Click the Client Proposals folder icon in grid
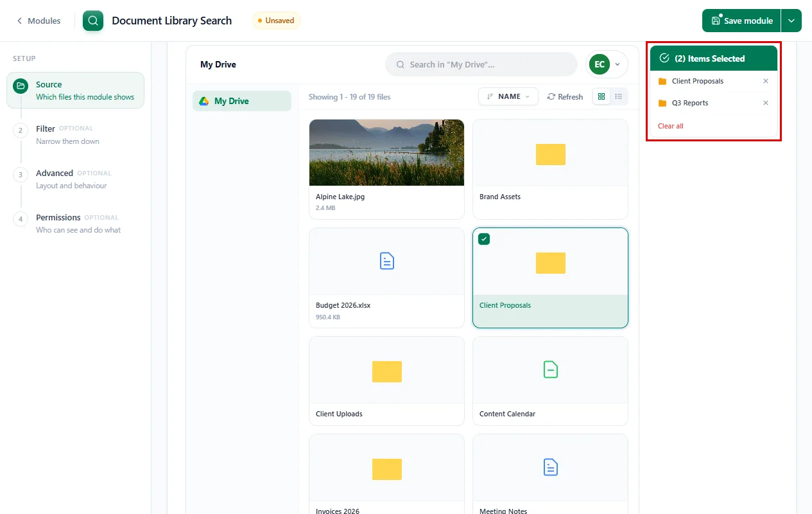The width and height of the screenshot is (812, 514). (550, 263)
